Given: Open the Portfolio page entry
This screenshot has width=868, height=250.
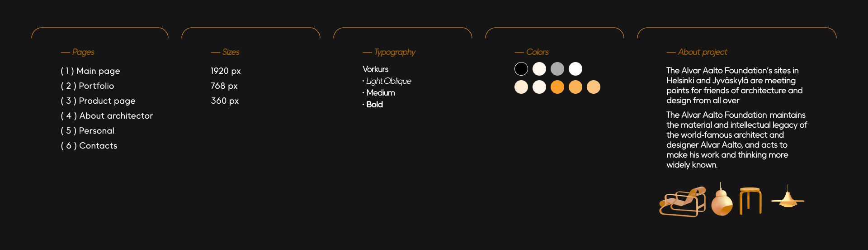Looking at the screenshot, I should [x=87, y=86].
